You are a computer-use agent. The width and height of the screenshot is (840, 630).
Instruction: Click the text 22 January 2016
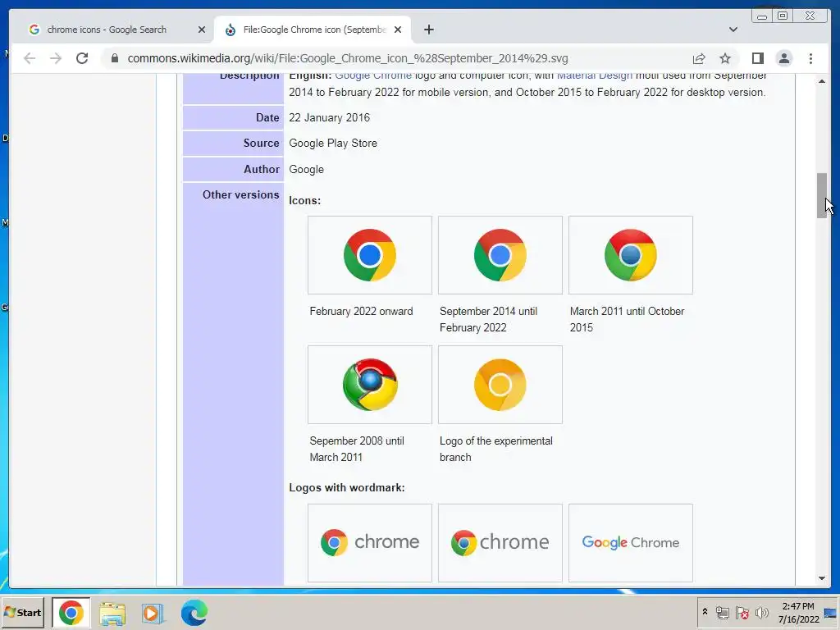pos(329,118)
